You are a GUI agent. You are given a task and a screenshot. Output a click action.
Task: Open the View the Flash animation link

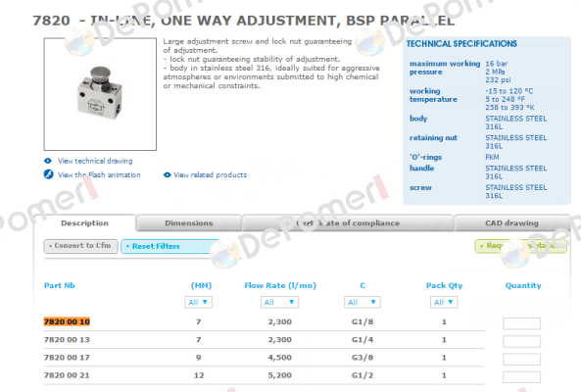(x=99, y=174)
